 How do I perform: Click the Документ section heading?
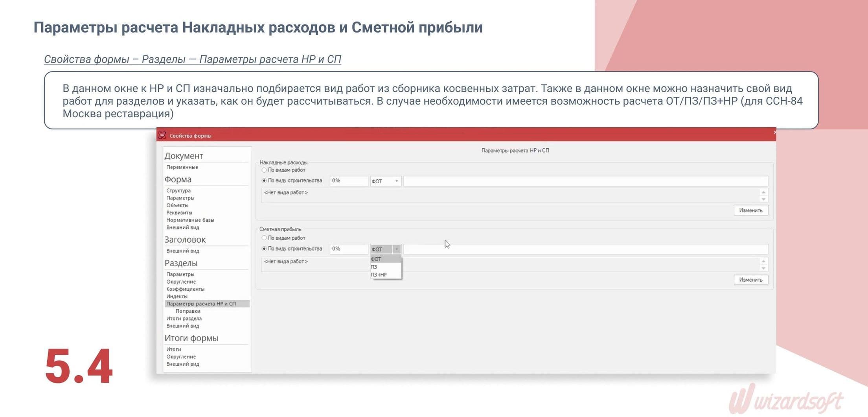click(x=184, y=156)
